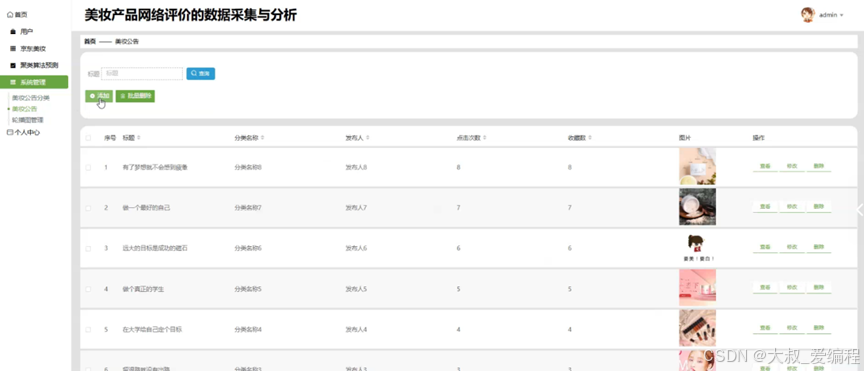The height and width of the screenshot is (371, 864).
Task: Click 删除 for row 5 (发布人4)
Action: [819, 329]
